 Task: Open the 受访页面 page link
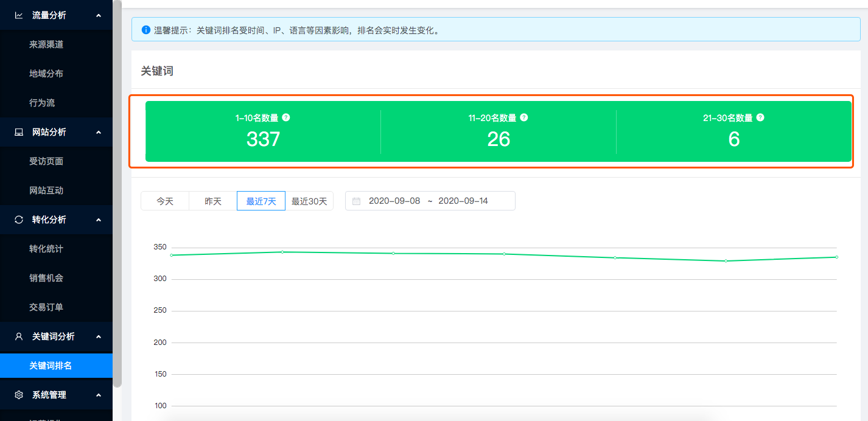tap(46, 161)
